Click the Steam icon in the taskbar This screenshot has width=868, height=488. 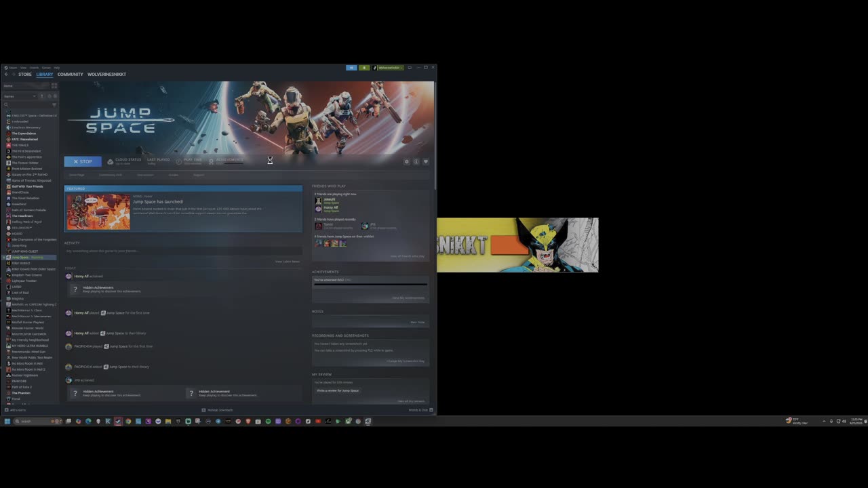(x=118, y=421)
